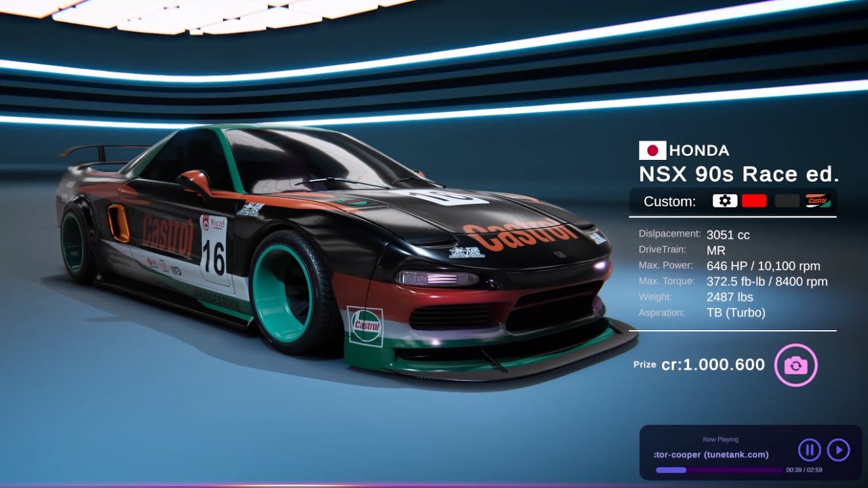The height and width of the screenshot is (488, 868).
Task: Click the 372.5 fb-lb / 8400 rpm value
Action: 767,282
